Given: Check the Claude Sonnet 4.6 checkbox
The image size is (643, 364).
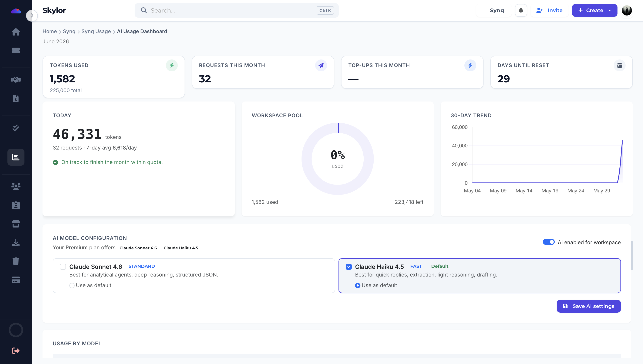Looking at the screenshot, I should click(63, 267).
